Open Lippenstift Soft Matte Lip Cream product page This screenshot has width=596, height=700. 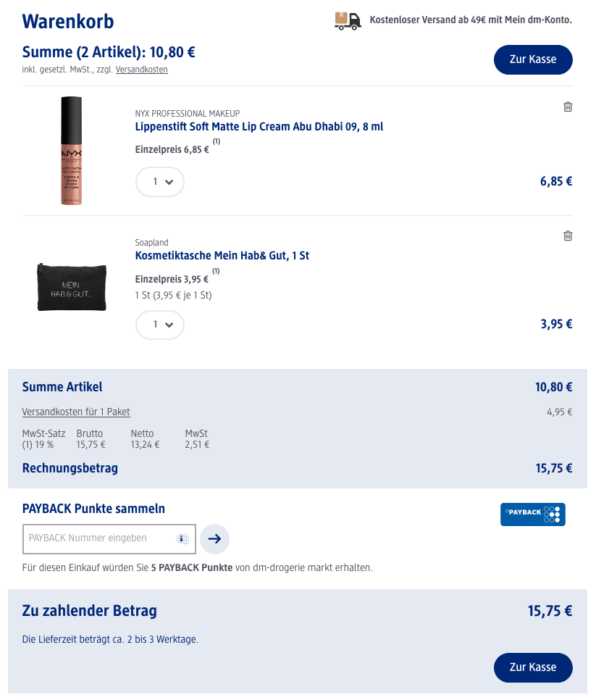(x=259, y=127)
